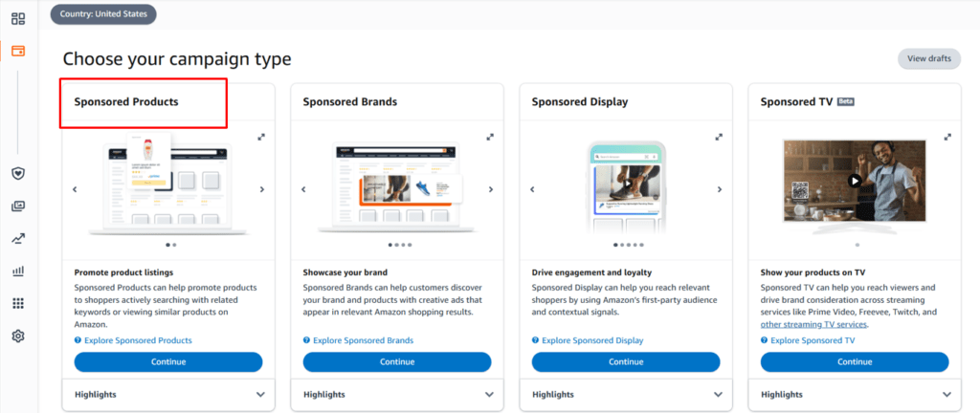Click Continue for Sponsored Products
Viewport: 980px width, 413px height.
167,361
